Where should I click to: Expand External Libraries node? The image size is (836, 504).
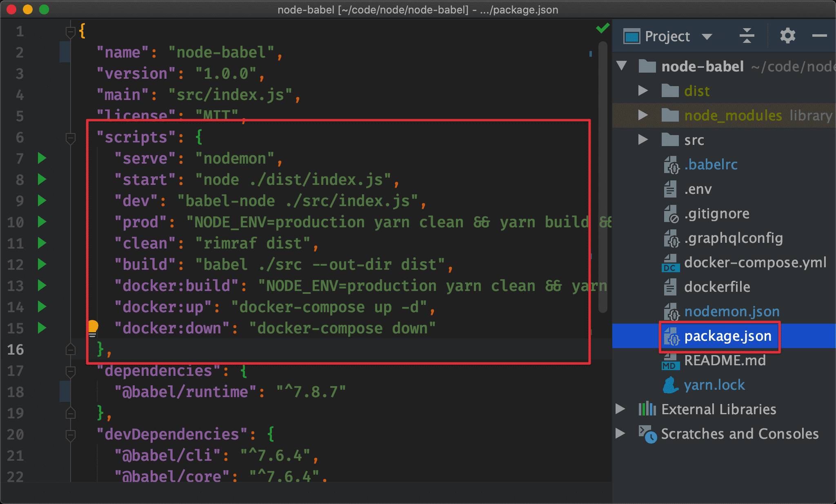(x=620, y=409)
